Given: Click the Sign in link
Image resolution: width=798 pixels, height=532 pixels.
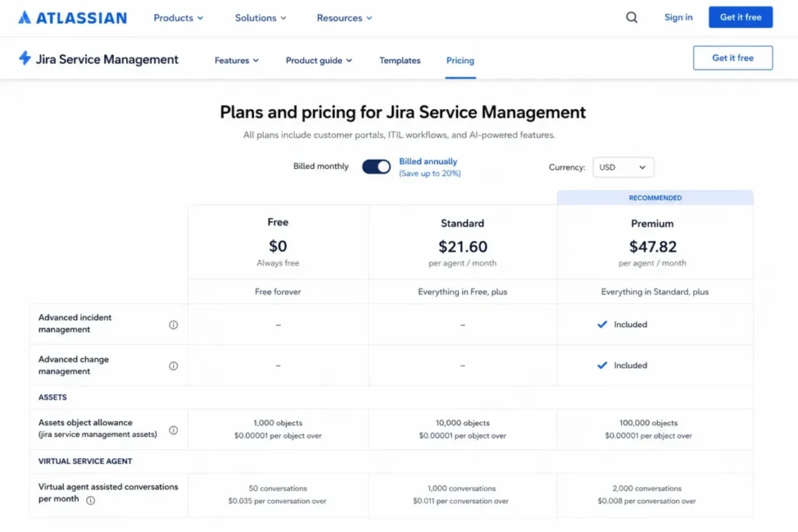Looking at the screenshot, I should click(x=679, y=17).
